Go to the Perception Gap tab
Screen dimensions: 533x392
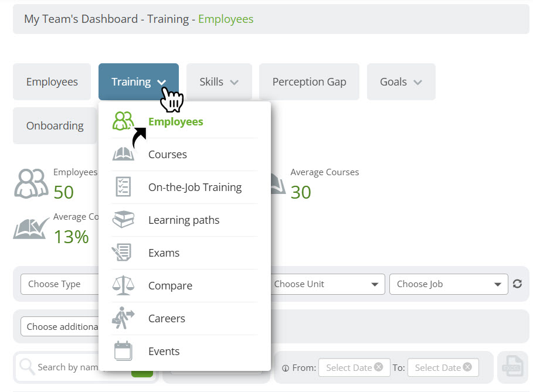[x=309, y=81]
